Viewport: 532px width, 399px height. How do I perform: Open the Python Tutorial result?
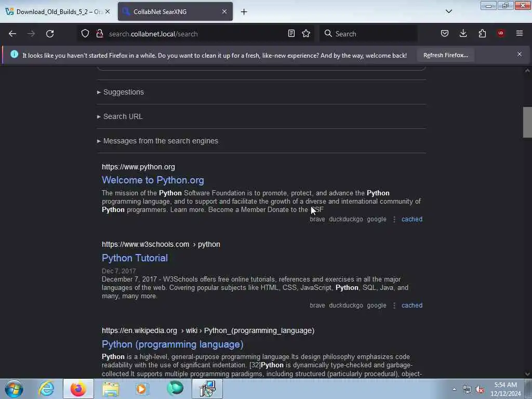[135, 258]
